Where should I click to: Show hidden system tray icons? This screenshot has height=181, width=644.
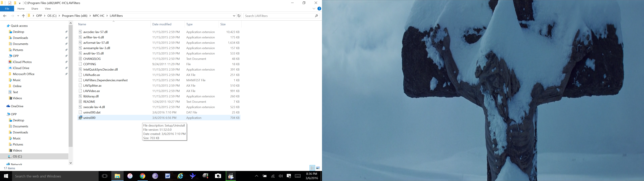coord(256,176)
